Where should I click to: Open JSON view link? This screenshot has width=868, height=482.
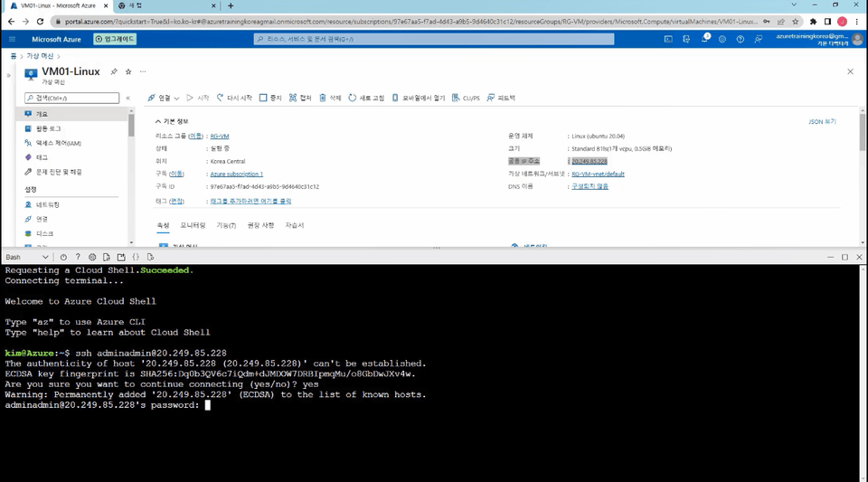(822, 122)
